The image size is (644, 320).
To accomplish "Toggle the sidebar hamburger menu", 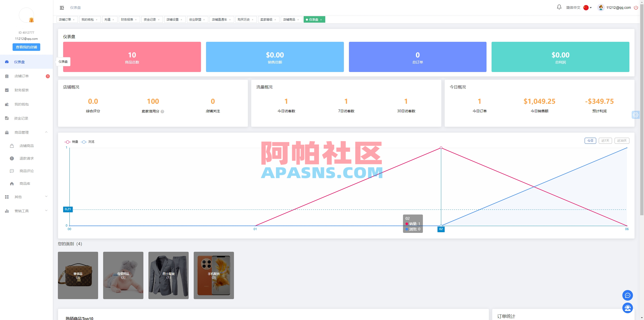I will point(62,8).
